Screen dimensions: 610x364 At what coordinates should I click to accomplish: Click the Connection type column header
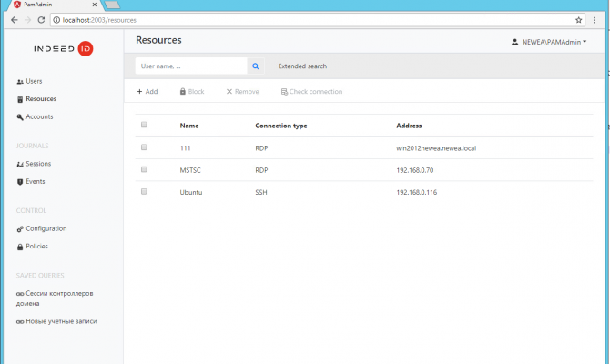[281, 126]
